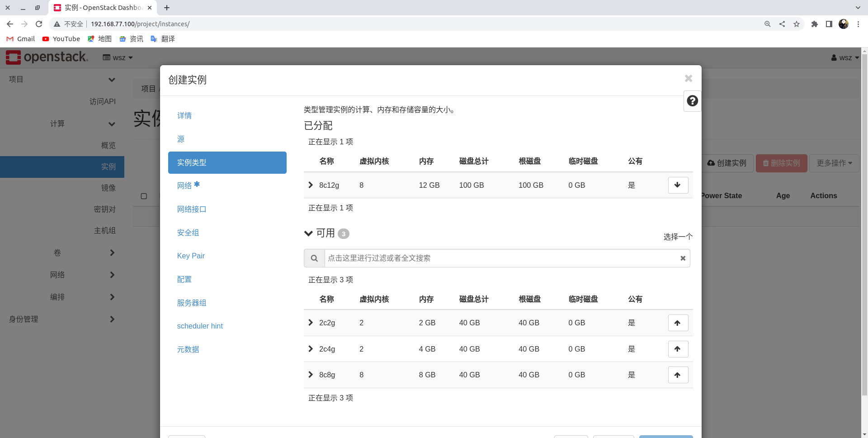This screenshot has height=438, width=868.
Task: Reload the browser page
Action: coord(39,24)
